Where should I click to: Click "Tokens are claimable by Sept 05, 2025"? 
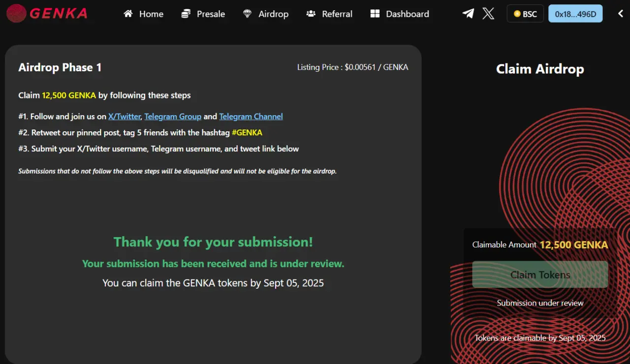point(540,338)
